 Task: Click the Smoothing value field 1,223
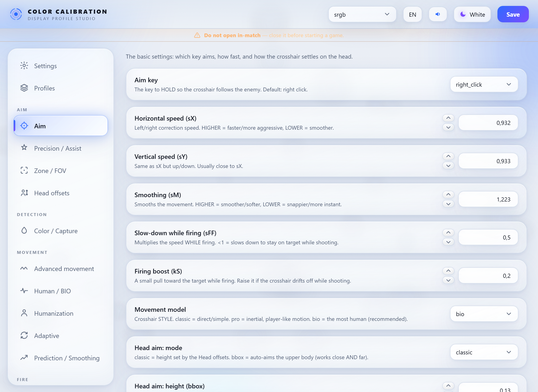click(x=488, y=199)
